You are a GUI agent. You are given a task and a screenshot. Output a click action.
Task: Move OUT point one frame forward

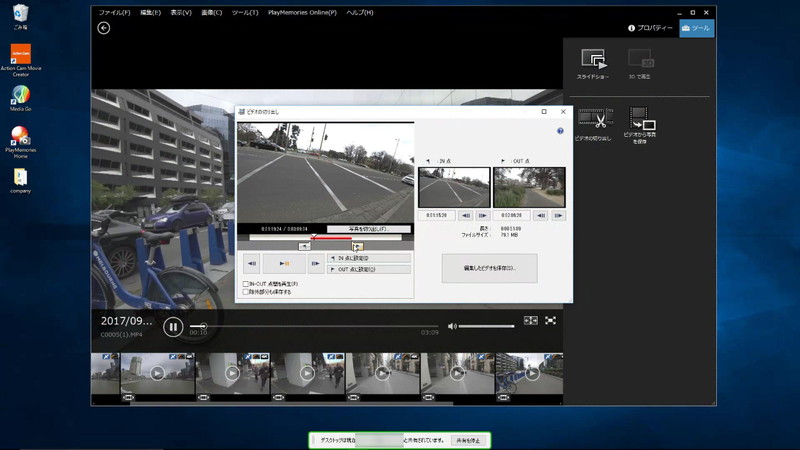(x=558, y=216)
